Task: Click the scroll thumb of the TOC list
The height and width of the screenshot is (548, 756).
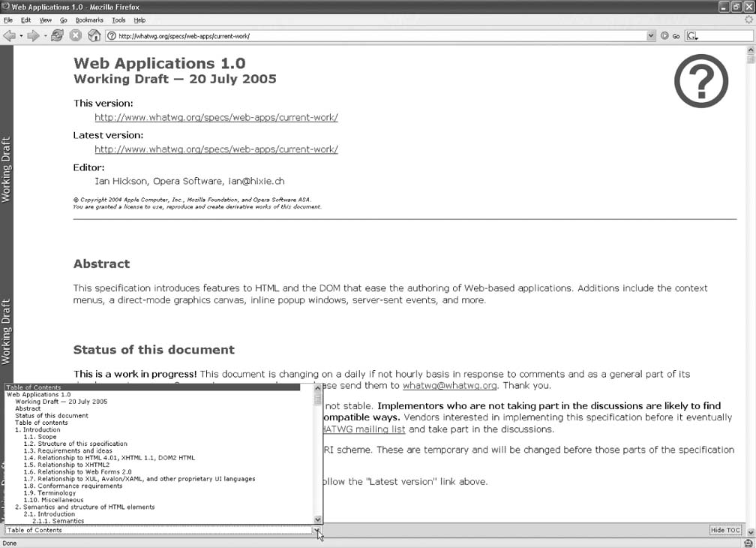Action: coord(318,398)
